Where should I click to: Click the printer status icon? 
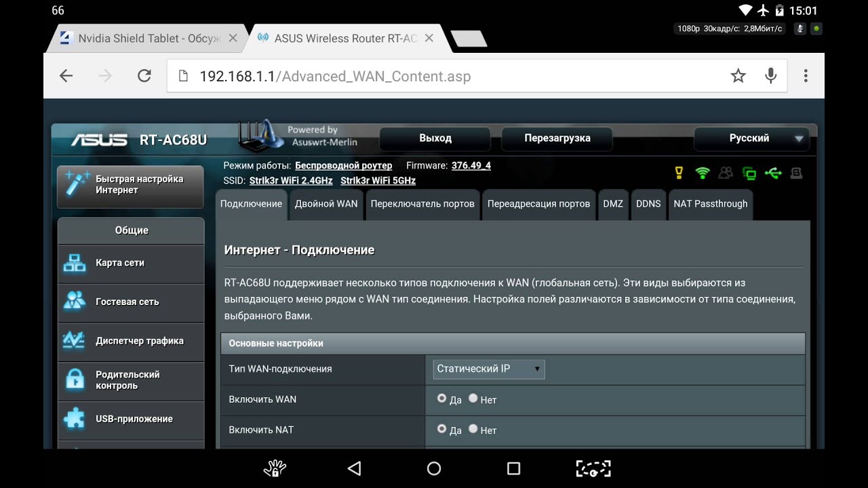point(797,173)
